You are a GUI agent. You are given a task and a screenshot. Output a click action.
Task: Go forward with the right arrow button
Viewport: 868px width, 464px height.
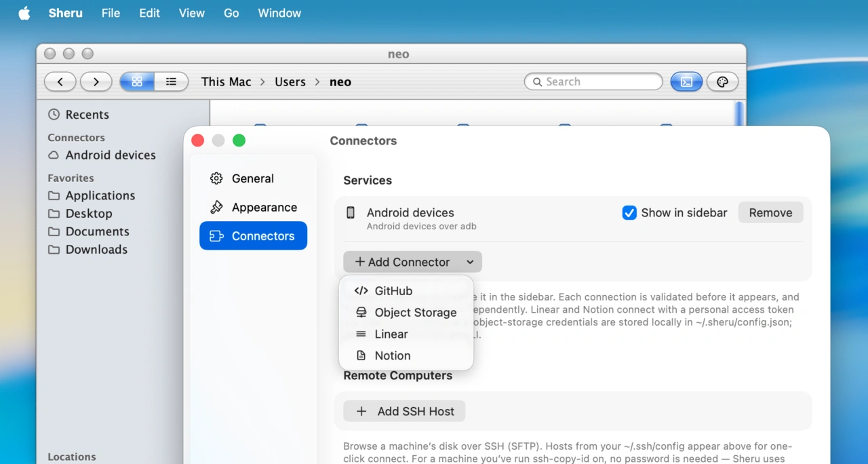pyautogui.click(x=96, y=81)
